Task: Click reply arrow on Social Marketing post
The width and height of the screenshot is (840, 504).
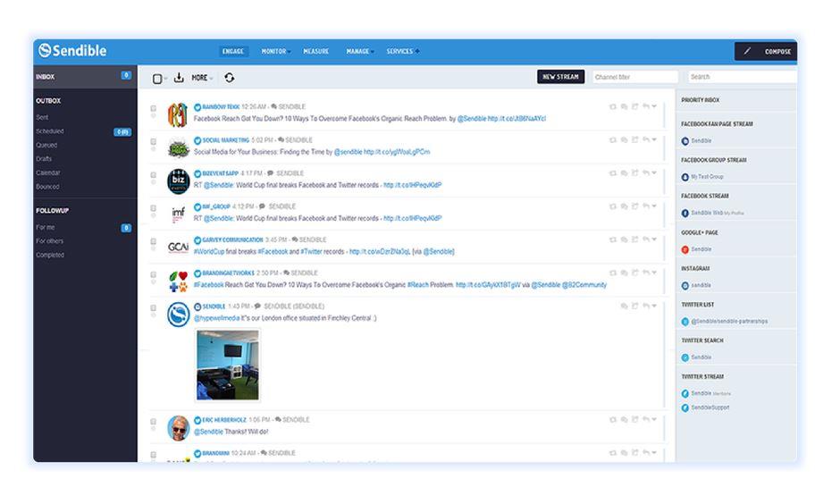Action: pyautogui.click(x=645, y=139)
